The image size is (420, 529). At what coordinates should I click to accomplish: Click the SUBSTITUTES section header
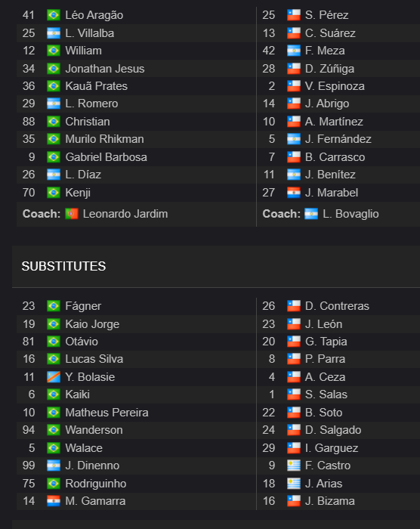63,267
